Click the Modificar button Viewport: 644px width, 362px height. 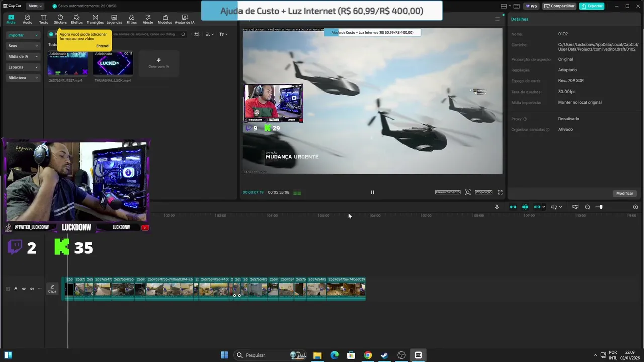pos(625,193)
